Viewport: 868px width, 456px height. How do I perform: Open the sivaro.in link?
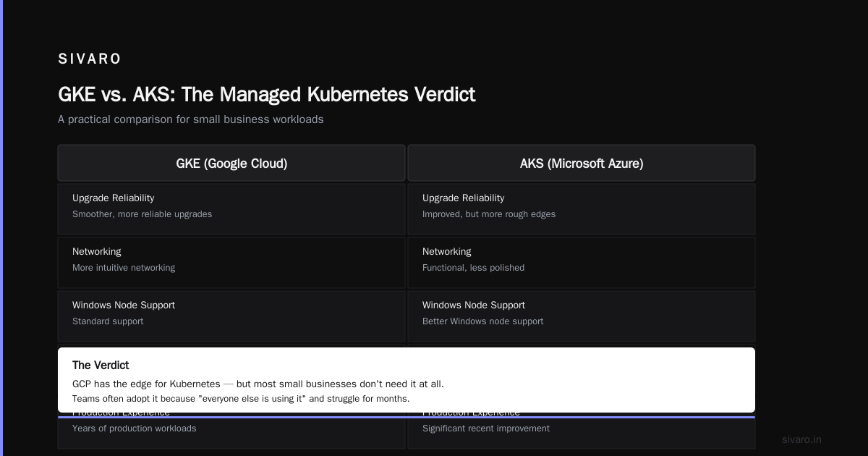tap(801, 439)
